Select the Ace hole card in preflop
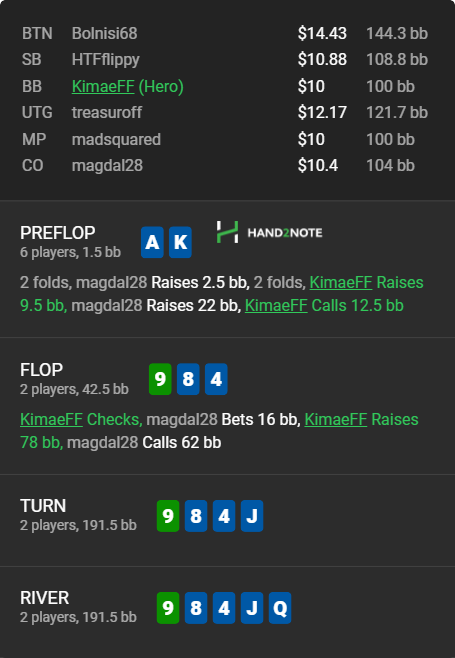 point(152,242)
